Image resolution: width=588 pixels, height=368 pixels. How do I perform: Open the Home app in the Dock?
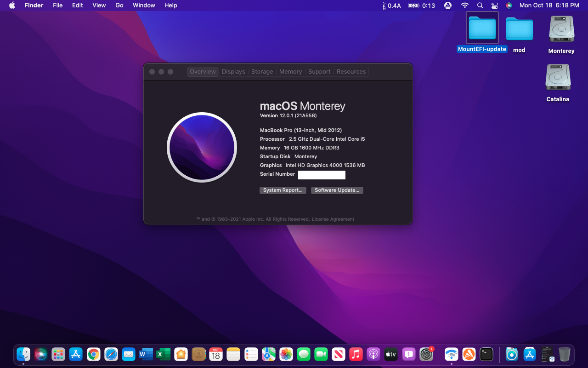coord(181,354)
